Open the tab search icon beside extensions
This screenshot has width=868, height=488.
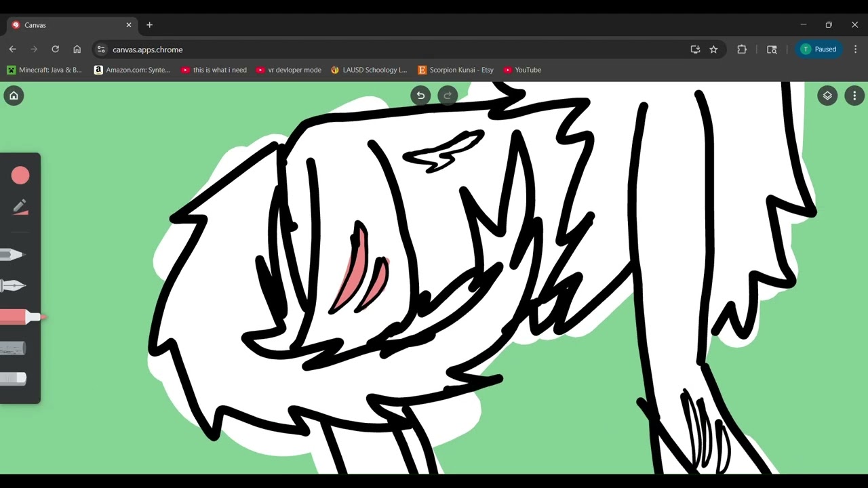pos(772,49)
